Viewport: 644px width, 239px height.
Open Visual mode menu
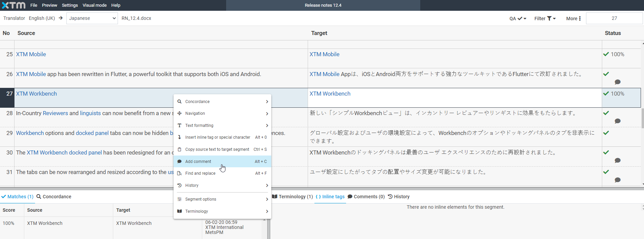95,5
